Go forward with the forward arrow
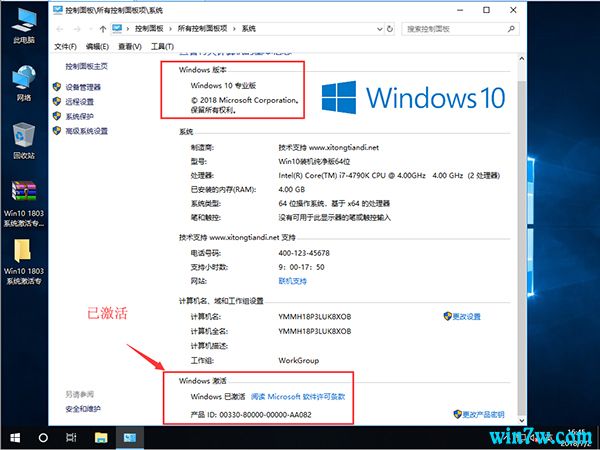Viewport: 600px width, 450px height. click(77, 29)
